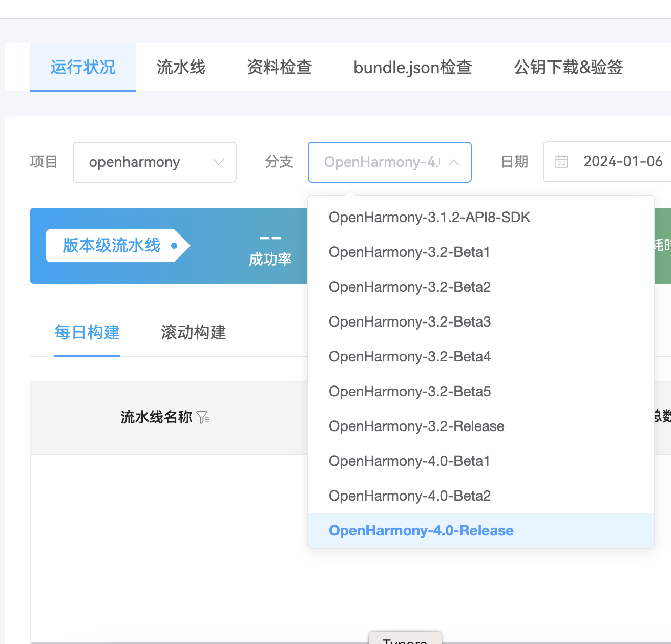
Task: Pick the OpenHarmony-3.2-Beta3 option
Action: [481, 322]
